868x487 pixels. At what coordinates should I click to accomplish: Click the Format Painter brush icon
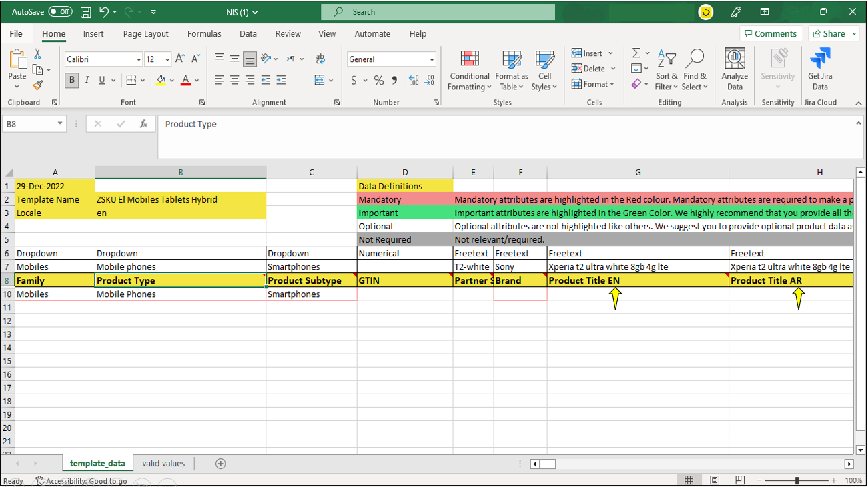click(x=38, y=85)
